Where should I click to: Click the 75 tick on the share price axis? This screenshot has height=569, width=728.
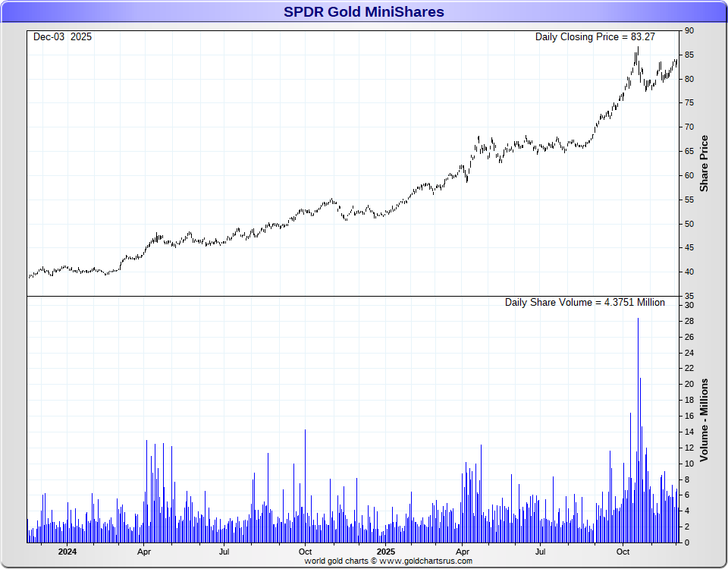click(x=689, y=103)
